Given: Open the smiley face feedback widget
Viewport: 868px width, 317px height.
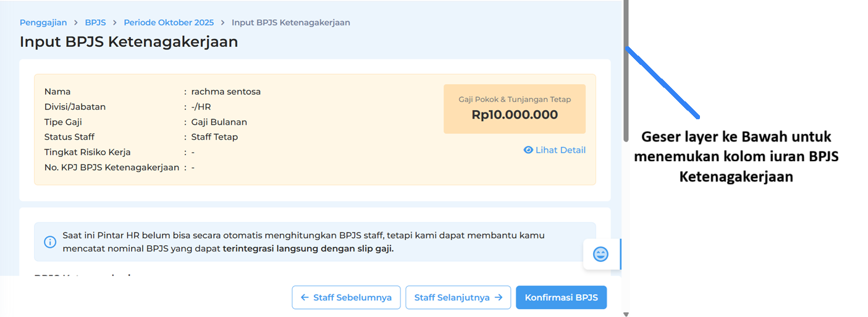Looking at the screenshot, I should pyautogui.click(x=600, y=254).
